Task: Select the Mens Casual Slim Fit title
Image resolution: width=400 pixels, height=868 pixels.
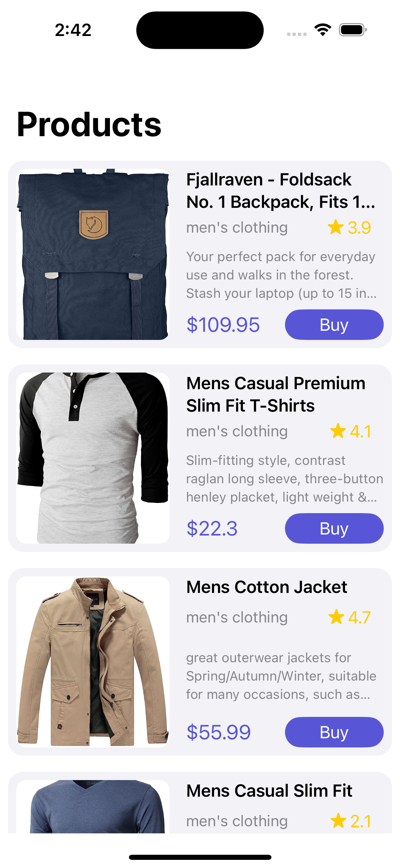Action: [269, 791]
